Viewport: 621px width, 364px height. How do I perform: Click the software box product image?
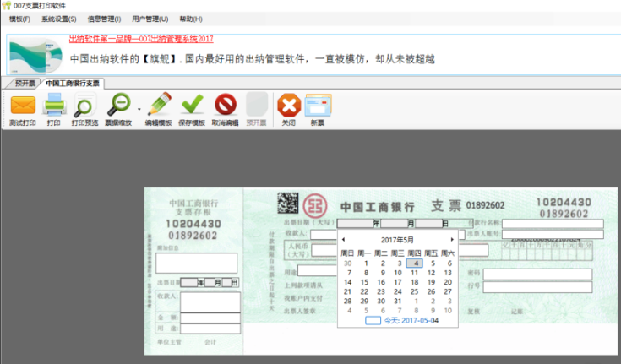click(x=35, y=55)
